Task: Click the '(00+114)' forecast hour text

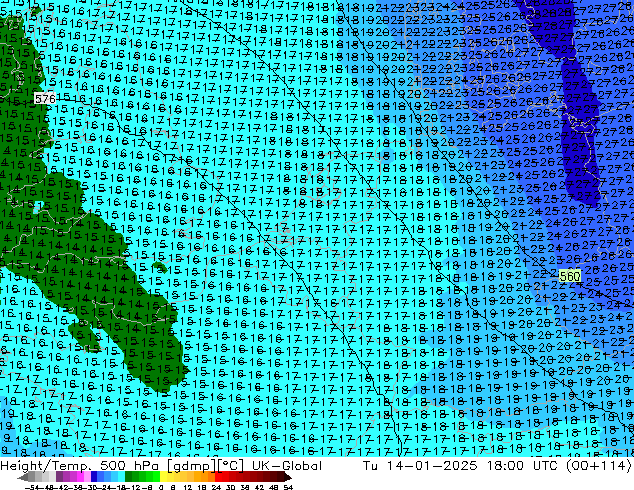Action: [598, 466]
